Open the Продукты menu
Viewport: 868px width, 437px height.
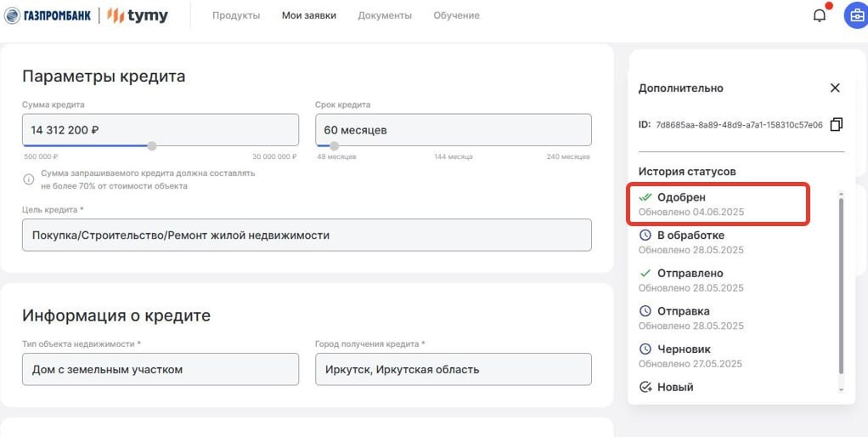[x=236, y=15]
